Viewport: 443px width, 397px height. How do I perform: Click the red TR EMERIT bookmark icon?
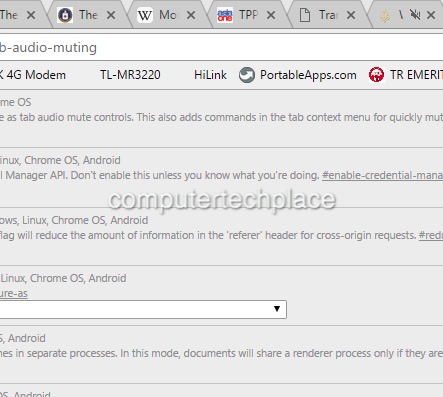click(x=377, y=75)
